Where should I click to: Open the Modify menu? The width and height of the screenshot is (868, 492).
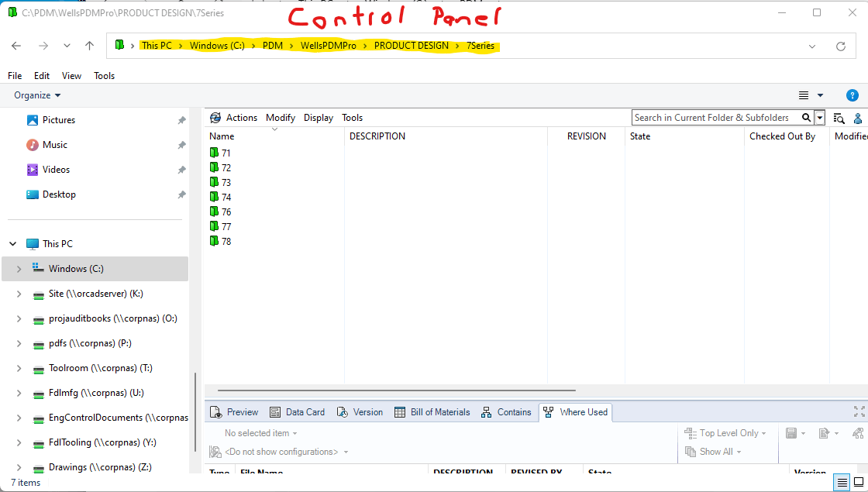click(280, 117)
